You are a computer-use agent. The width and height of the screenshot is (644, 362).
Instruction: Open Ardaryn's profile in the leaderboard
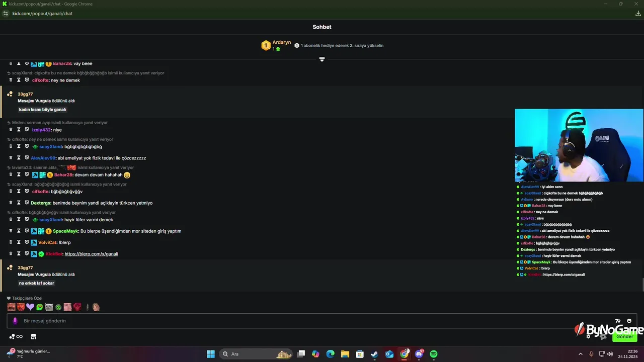[282, 43]
